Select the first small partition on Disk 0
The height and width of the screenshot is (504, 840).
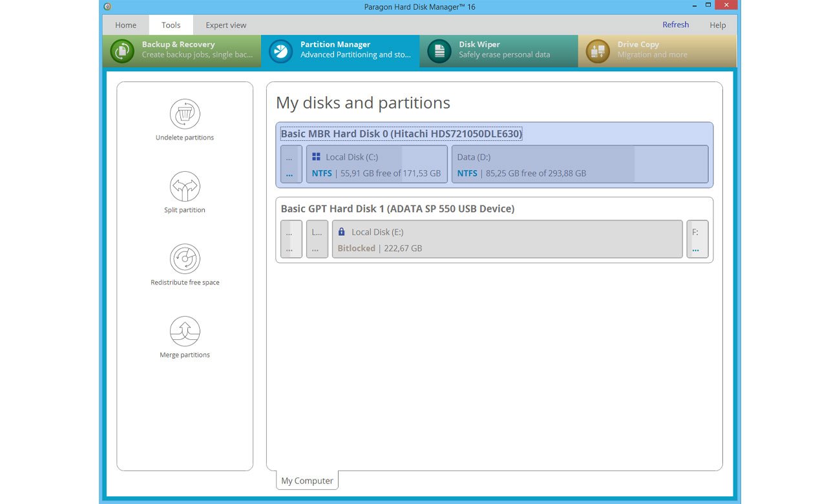tap(291, 164)
